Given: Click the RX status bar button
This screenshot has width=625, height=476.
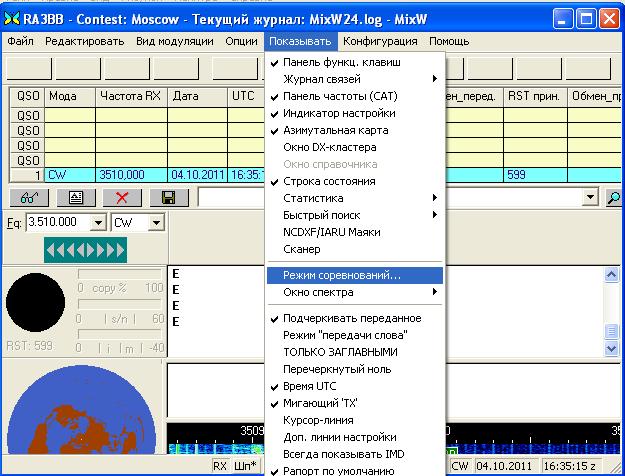Looking at the screenshot, I should click(x=220, y=466).
